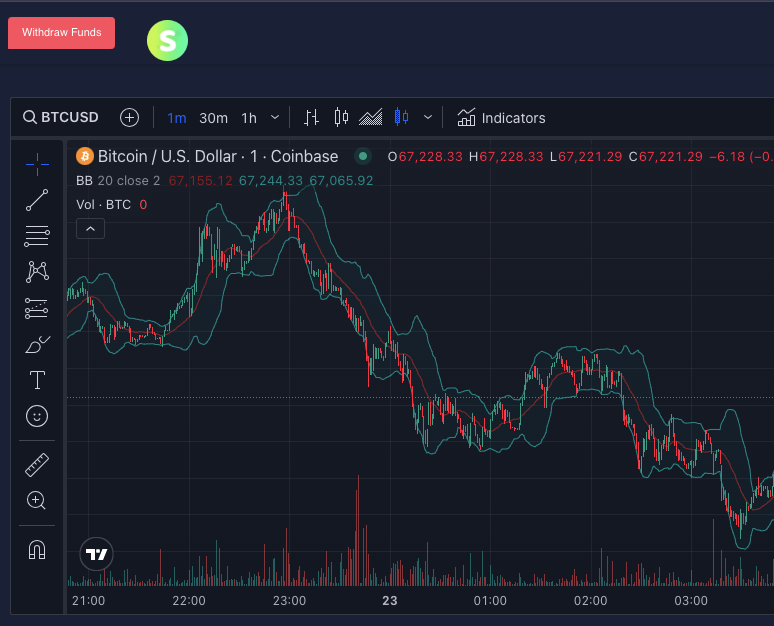Open the forecasting and measurement tools

click(37, 308)
